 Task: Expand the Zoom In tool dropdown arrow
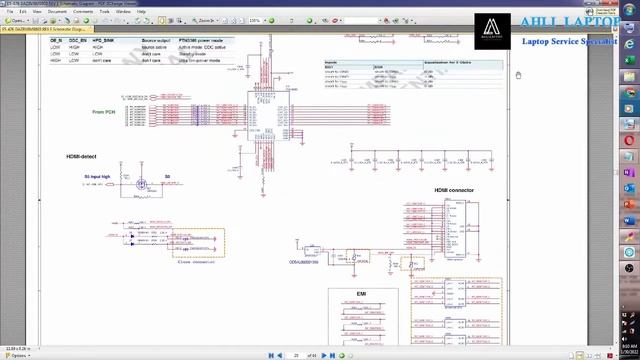tap(217, 20)
